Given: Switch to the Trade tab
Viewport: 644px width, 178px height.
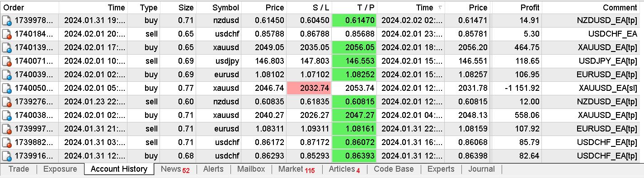Looking at the screenshot, I should [x=19, y=169].
